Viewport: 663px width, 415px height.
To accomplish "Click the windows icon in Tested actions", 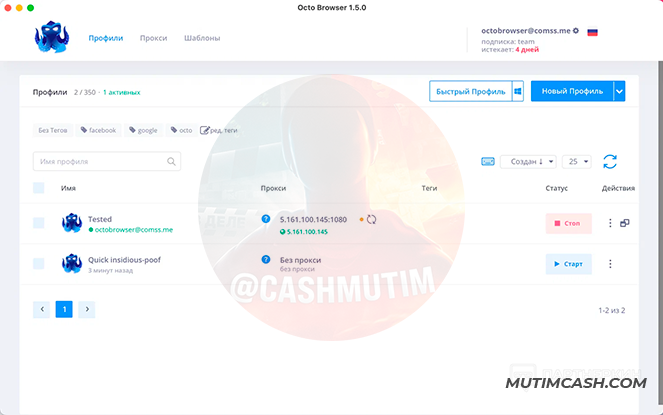I will click(625, 223).
